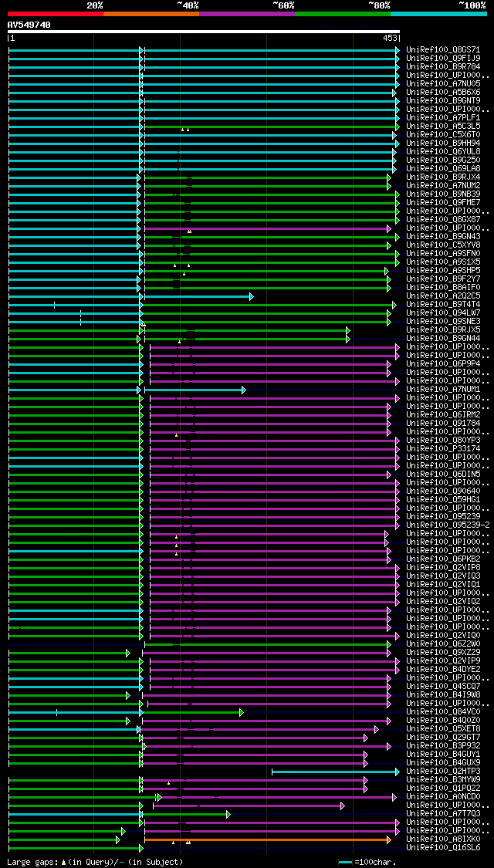Choose the UniRef100_Q5XET8 hit
494x868 pixels.
[443, 728]
